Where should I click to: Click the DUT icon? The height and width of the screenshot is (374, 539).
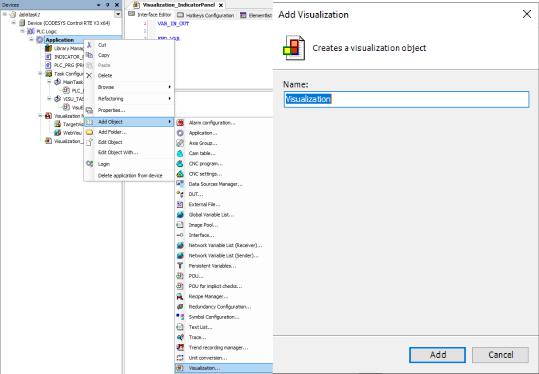[x=180, y=194]
